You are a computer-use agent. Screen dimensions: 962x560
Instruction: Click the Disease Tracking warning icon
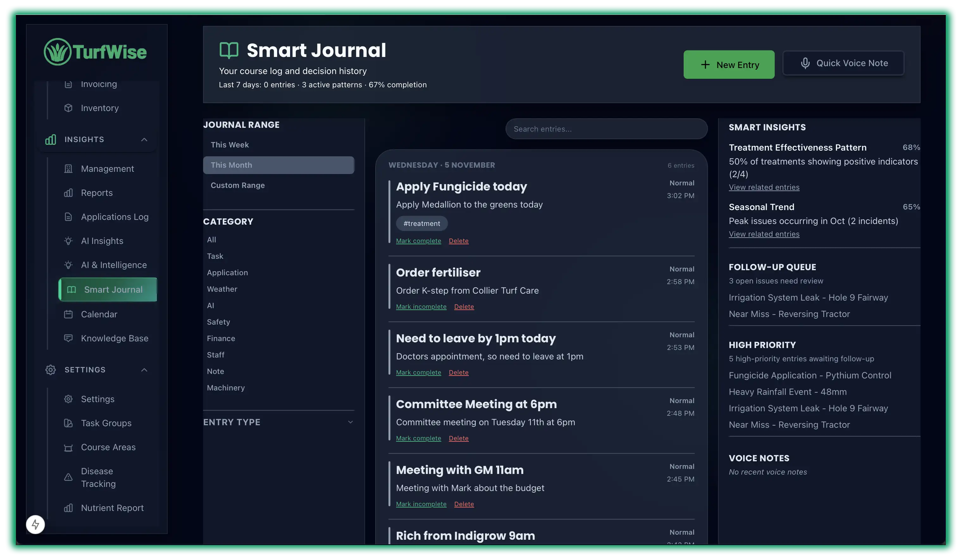coord(68,477)
